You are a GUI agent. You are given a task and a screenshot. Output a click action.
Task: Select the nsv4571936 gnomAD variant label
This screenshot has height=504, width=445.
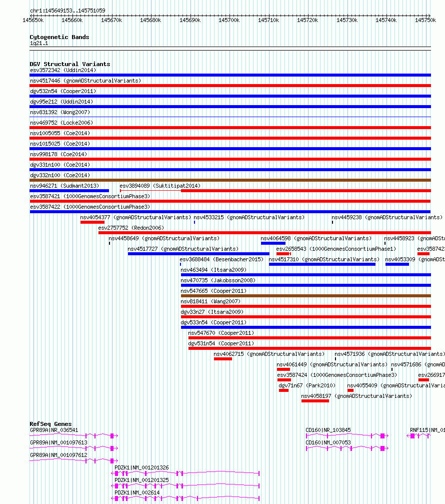(389, 354)
